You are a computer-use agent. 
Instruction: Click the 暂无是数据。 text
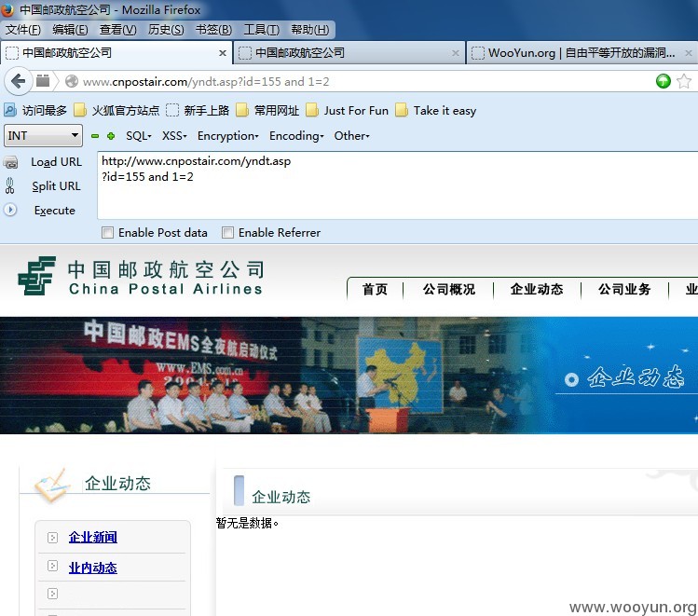(247, 523)
